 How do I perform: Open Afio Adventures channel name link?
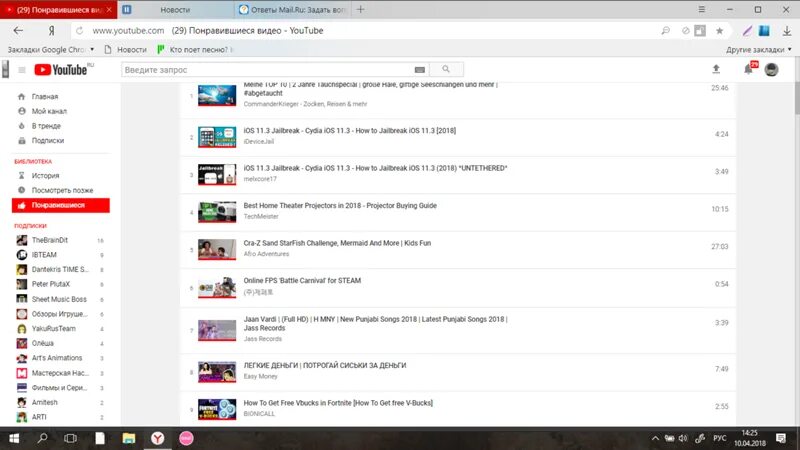pyautogui.click(x=266, y=254)
